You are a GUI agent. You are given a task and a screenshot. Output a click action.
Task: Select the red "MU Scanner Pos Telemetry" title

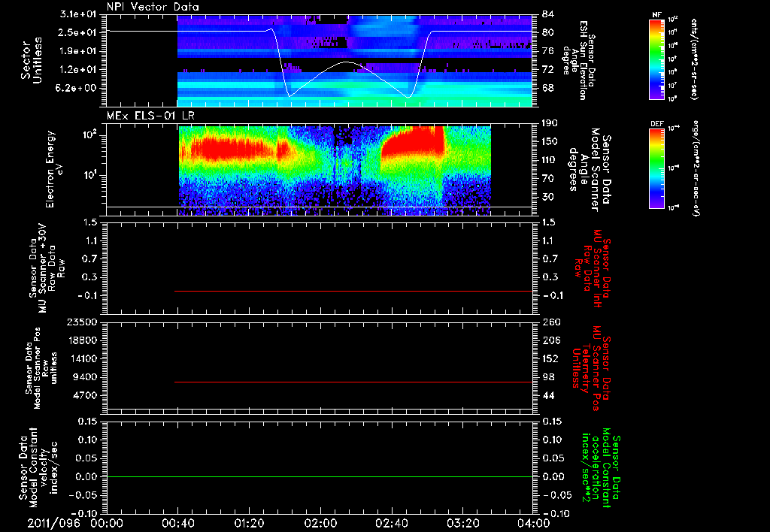591,368
